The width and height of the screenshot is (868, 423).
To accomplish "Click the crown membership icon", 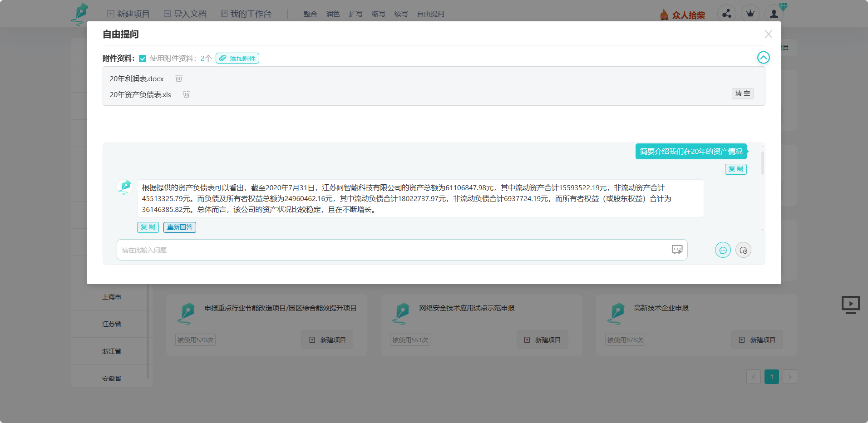I will click(750, 14).
